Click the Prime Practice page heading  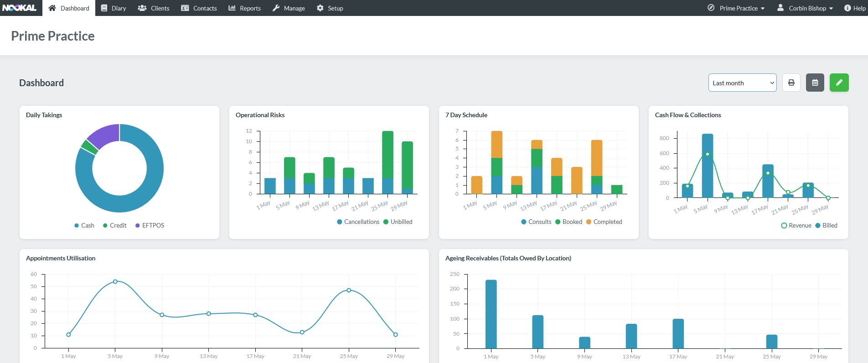pyautogui.click(x=53, y=36)
